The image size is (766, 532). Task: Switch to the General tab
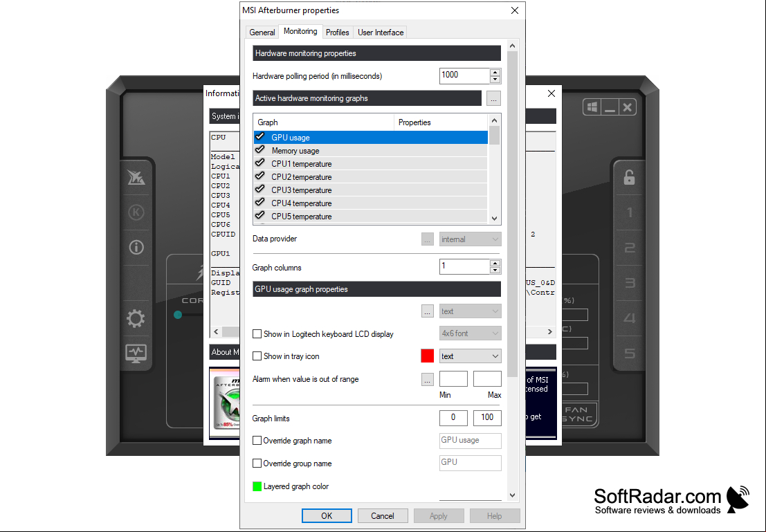point(262,33)
